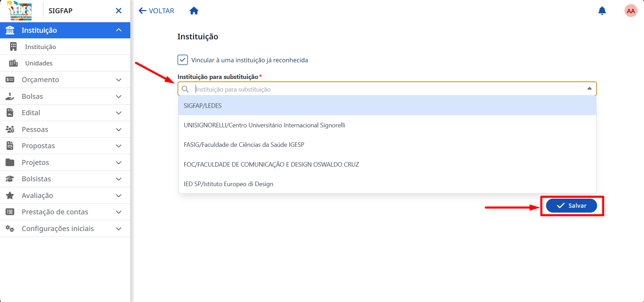Expand the Bolsas menu chevron
Viewport: 644px width, 302px height.
point(118,96)
